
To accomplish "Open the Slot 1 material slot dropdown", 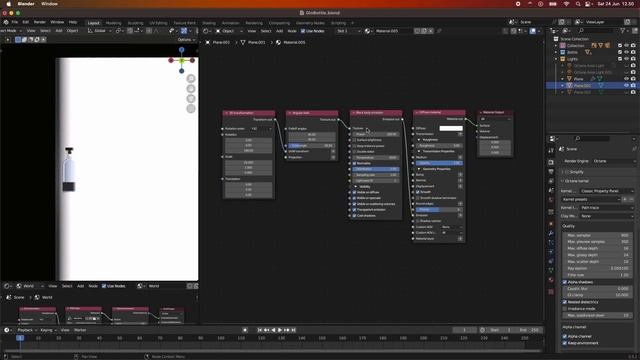I will pos(348,31).
